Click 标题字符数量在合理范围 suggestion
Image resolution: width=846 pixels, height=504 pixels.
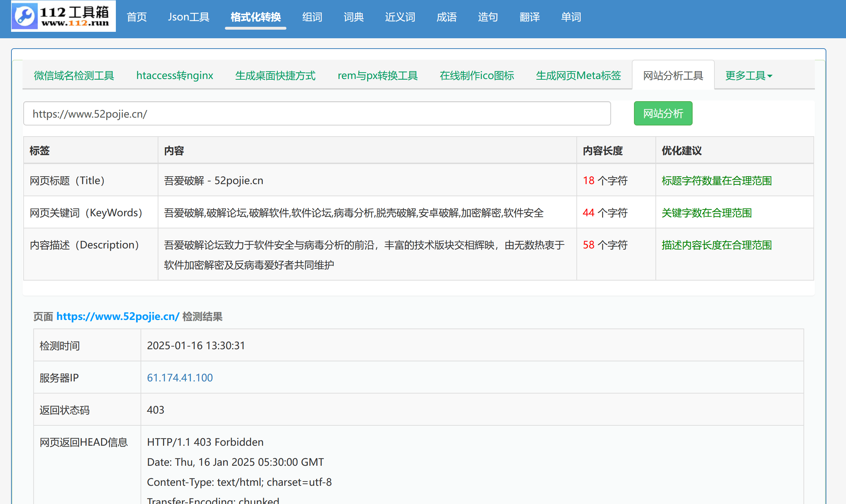(717, 181)
